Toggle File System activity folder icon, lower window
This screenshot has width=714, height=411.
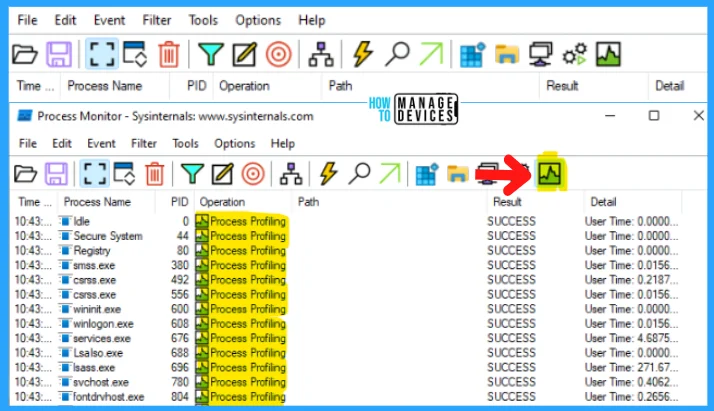pyautogui.click(x=458, y=174)
